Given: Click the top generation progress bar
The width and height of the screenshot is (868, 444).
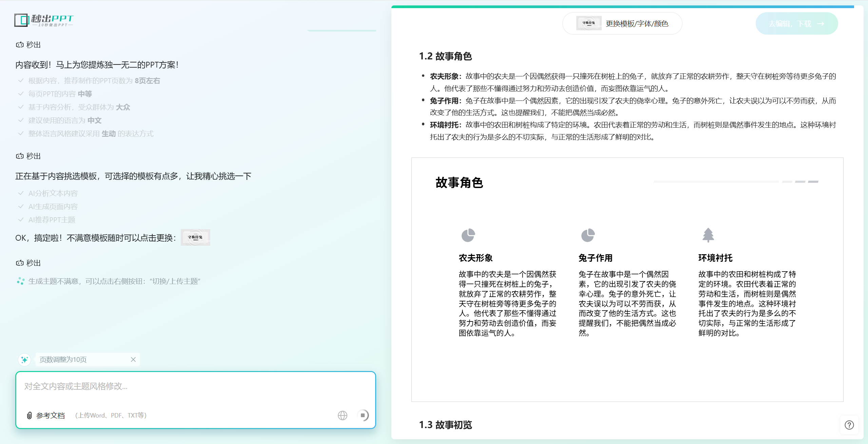Looking at the screenshot, I should click(622, 6).
